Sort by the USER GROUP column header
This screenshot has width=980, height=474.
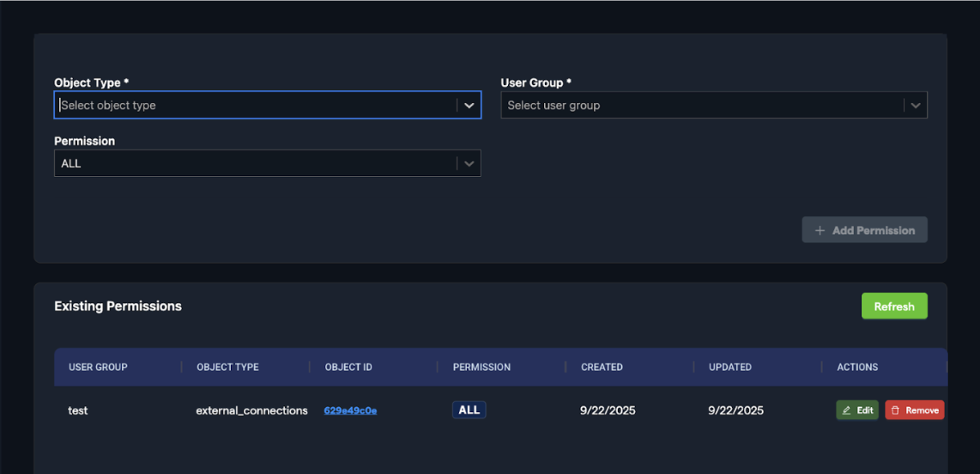point(98,367)
